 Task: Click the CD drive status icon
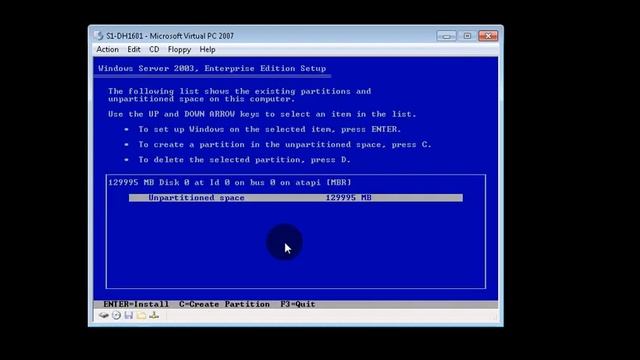[116, 316]
